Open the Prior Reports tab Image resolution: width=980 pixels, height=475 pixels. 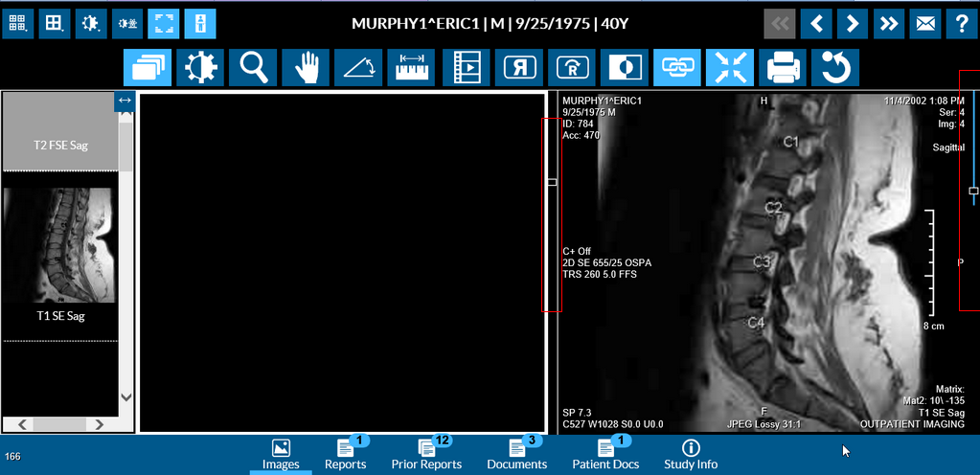tap(426, 454)
